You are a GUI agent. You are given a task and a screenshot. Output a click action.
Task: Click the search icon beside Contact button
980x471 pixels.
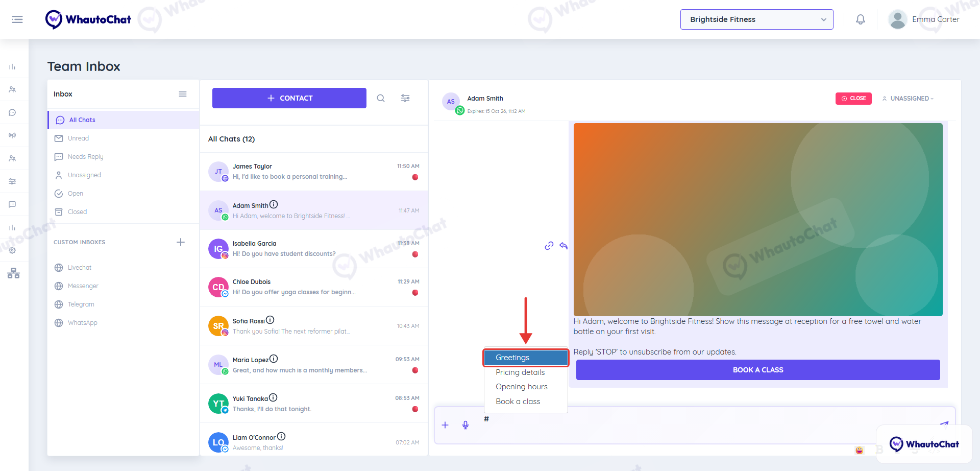tap(381, 98)
